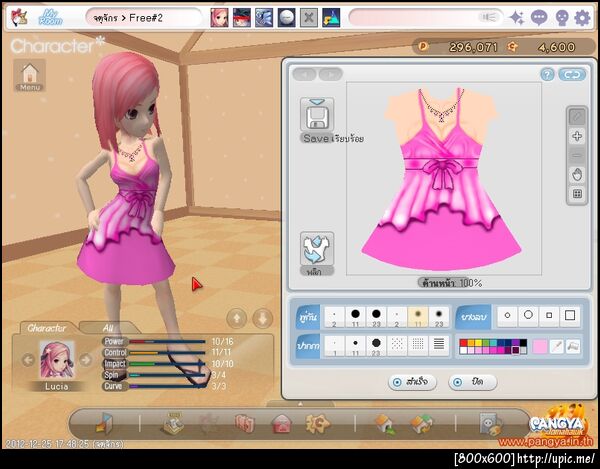The height and width of the screenshot is (469, 600).
Task: Click next character right arrow
Action: (85, 360)
